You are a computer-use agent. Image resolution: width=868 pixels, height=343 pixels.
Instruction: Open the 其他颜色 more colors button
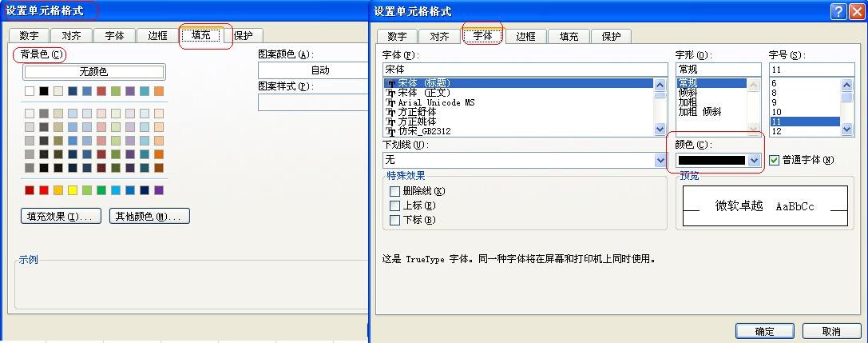click(149, 216)
